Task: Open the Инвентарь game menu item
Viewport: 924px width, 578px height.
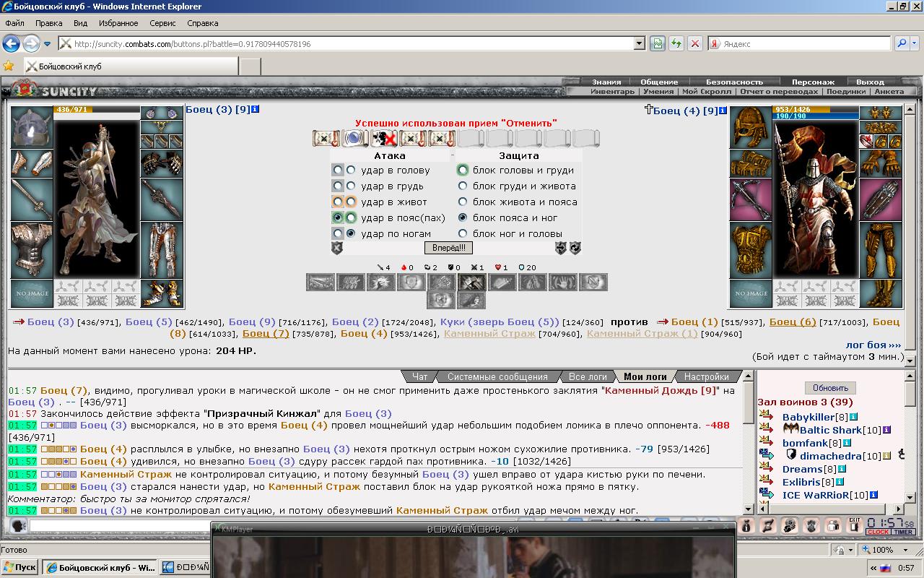Action: 612,92
